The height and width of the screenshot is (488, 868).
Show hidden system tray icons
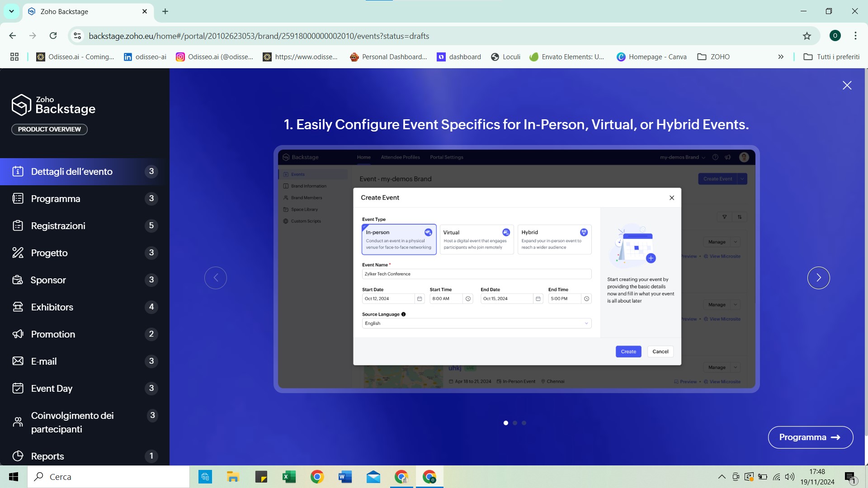722,477
